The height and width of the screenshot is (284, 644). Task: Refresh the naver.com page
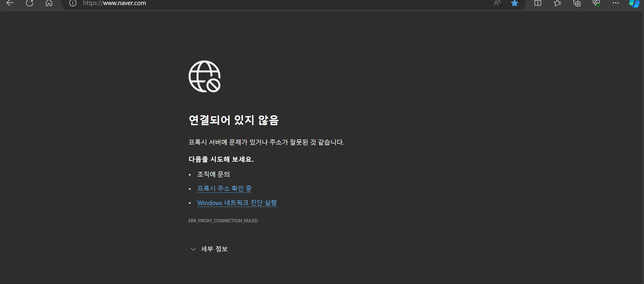[x=30, y=3]
